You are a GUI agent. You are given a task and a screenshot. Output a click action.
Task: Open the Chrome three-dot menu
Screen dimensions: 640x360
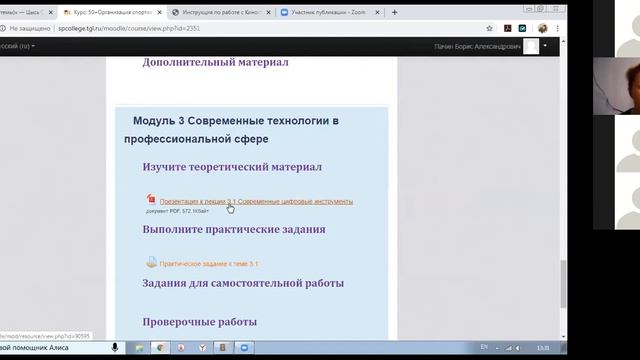pos(557,29)
